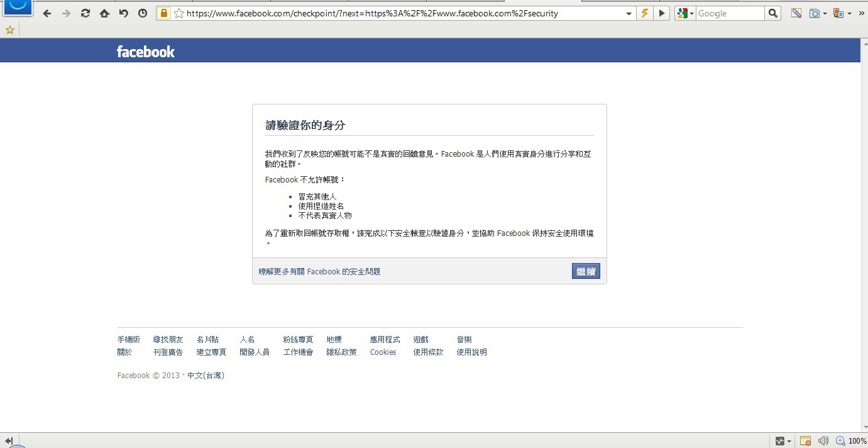The height and width of the screenshot is (448, 868).
Task: Click the translate page toolbar icon
Action: [838, 13]
